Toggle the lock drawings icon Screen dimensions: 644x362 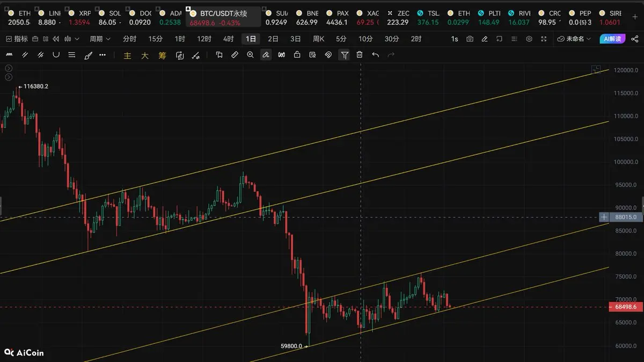(297, 55)
